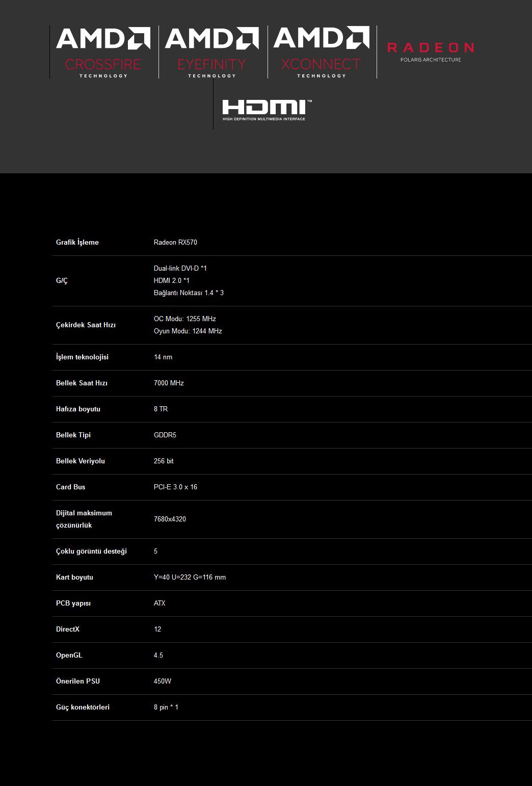Click the 'DirectX' label

click(x=68, y=629)
